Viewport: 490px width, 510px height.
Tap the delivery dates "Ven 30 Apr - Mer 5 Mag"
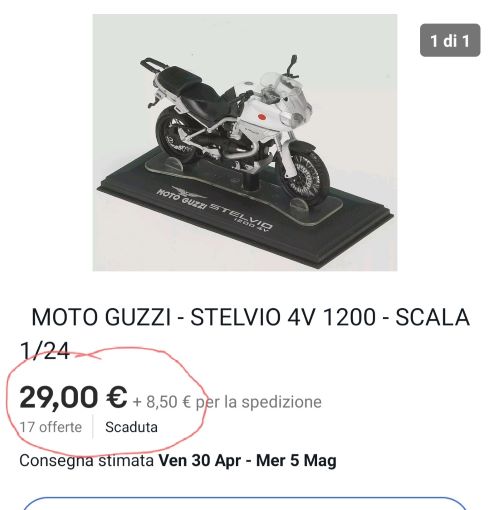pyautogui.click(x=247, y=461)
